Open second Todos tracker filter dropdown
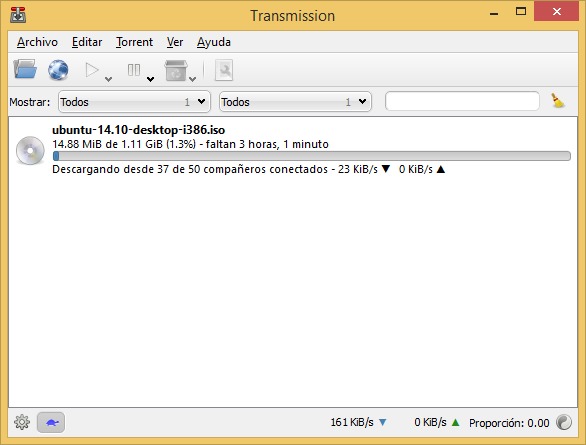The image size is (586, 445). click(x=295, y=102)
